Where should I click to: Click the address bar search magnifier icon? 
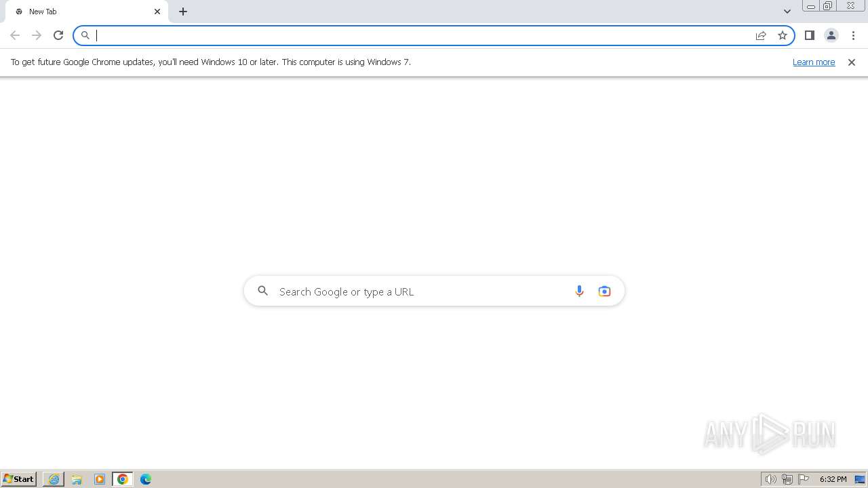click(x=85, y=35)
